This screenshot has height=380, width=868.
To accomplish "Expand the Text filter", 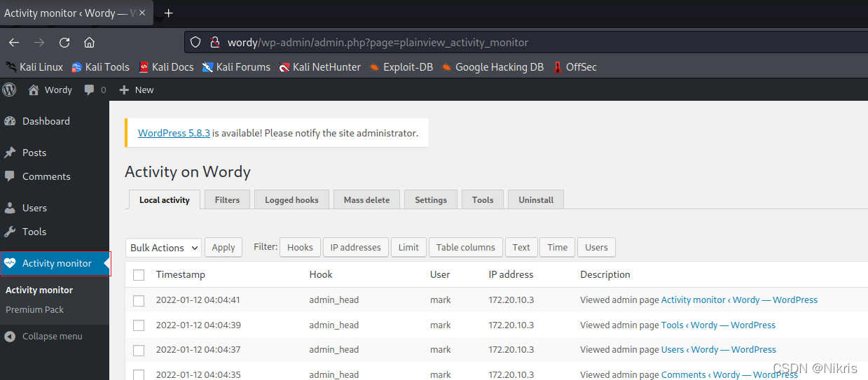I will pyautogui.click(x=521, y=247).
